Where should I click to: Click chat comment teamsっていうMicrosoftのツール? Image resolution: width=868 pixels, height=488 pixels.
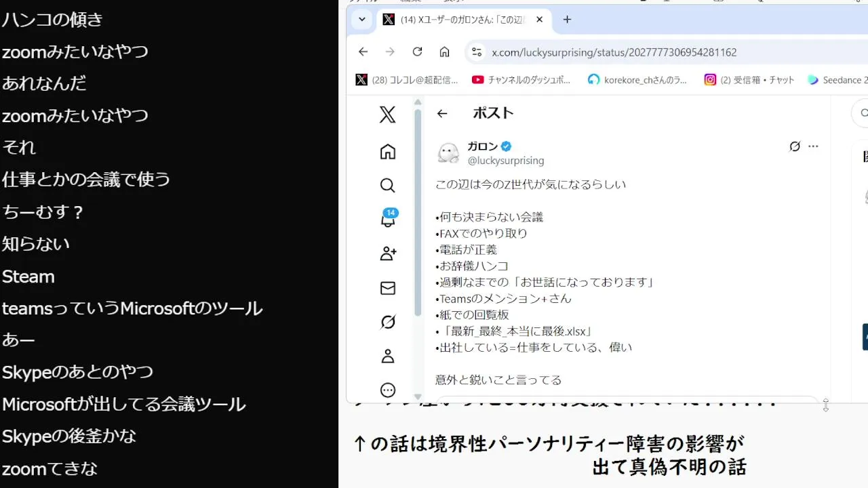(132, 308)
